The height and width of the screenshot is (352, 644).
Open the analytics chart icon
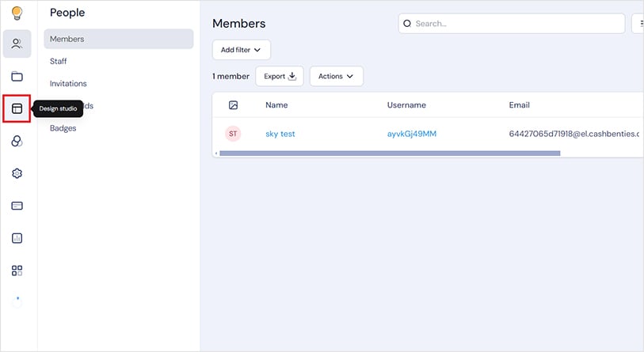click(x=17, y=238)
